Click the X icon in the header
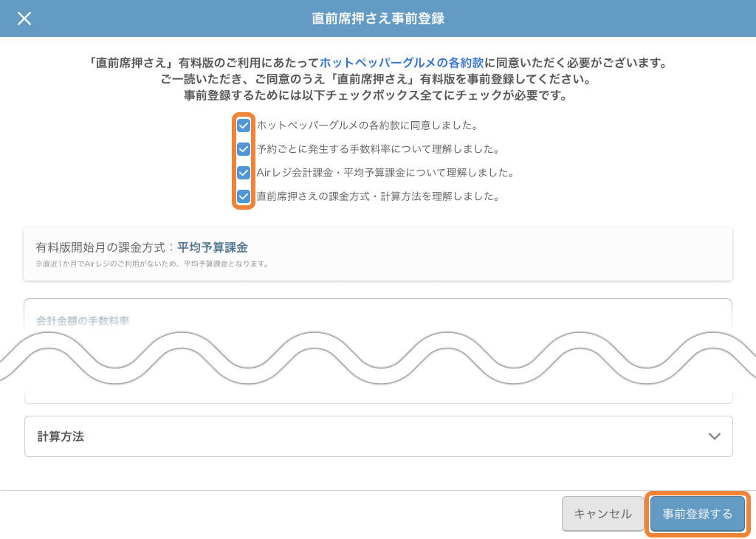 pos(24,18)
